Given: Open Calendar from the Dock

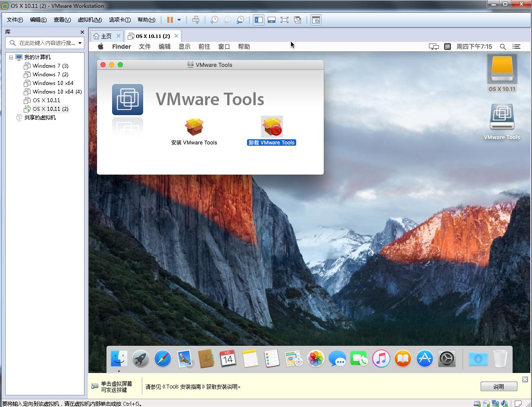Looking at the screenshot, I should (228, 358).
